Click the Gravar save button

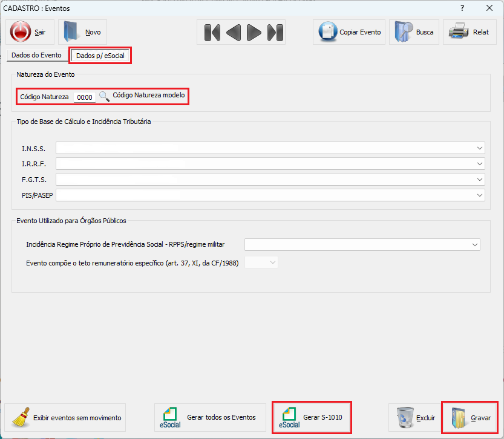coord(470,417)
